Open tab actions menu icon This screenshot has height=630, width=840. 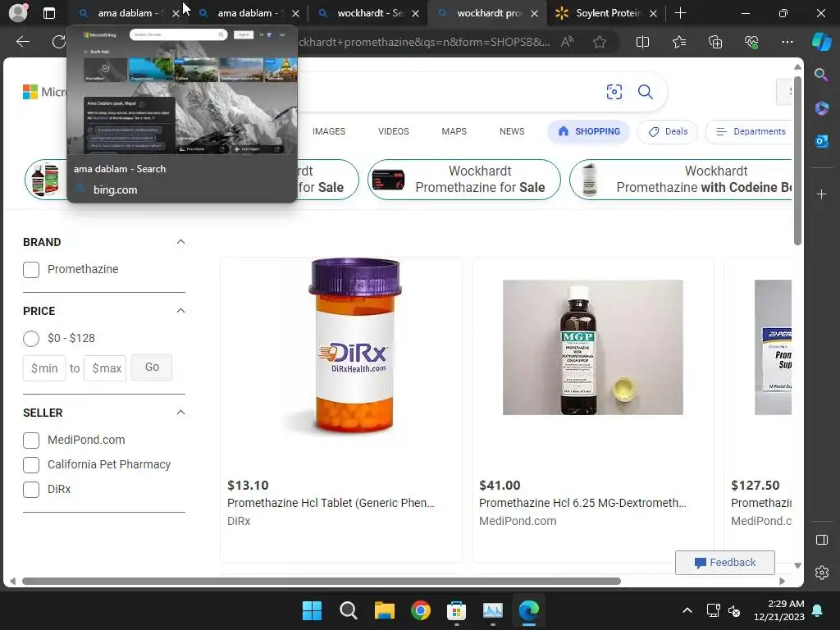coord(48,13)
